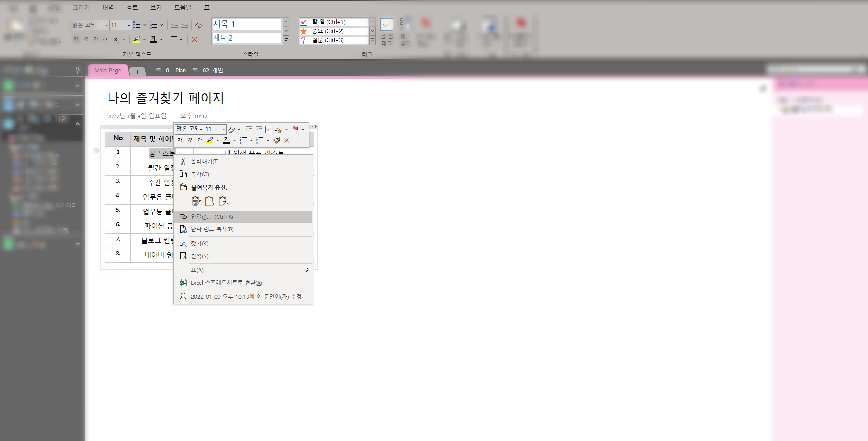Toggle italic in the mini toolbar
The image size is (868, 441).
(x=190, y=140)
